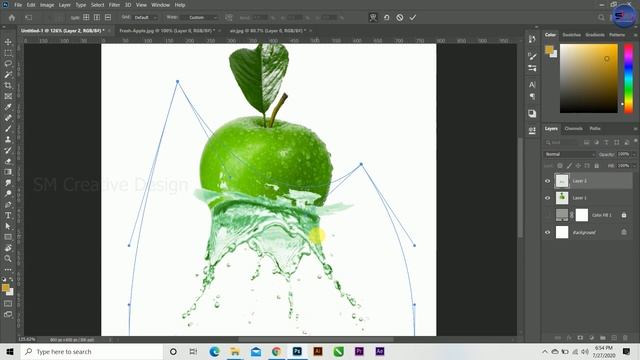This screenshot has width=640, height=360.
Task: Show the hidden Color Fill 1 layer
Action: coord(548,215)
